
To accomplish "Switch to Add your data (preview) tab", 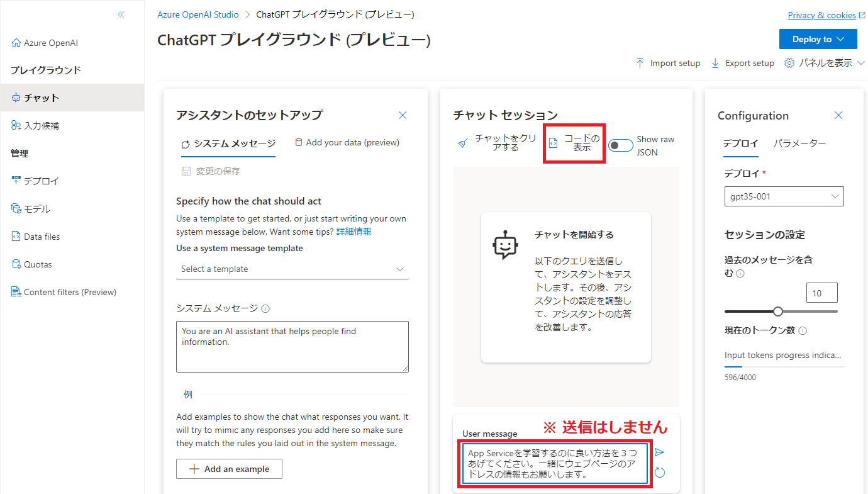I will click(x=347, y=142).
